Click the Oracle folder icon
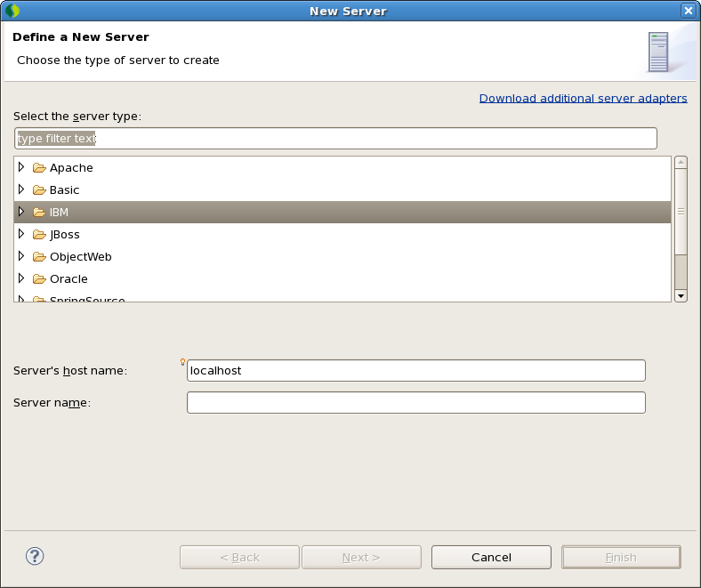The height and width of the screenshot is (588, 701). coord(39,279)
